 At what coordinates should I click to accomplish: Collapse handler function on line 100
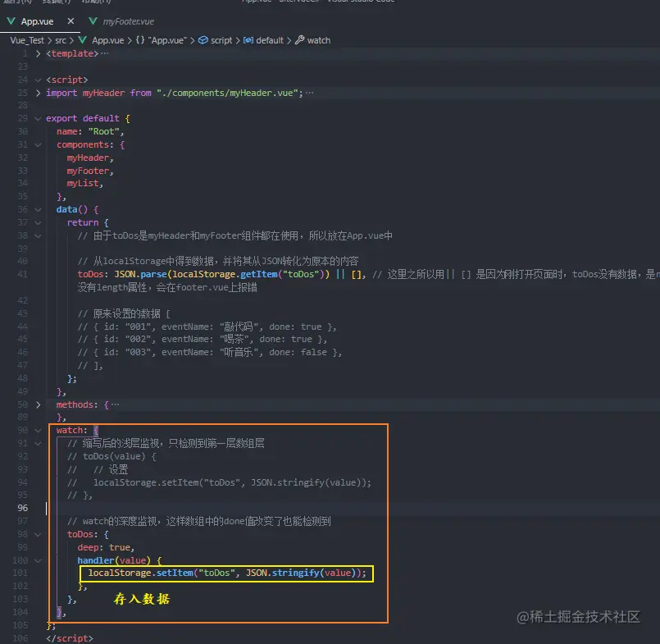point(38,560)
